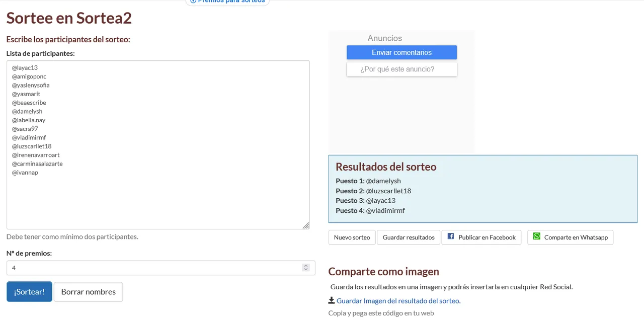The width and height of the screenshot is (644, 322).
Task: Start a Nuevo sorteo
Action: 352,237
